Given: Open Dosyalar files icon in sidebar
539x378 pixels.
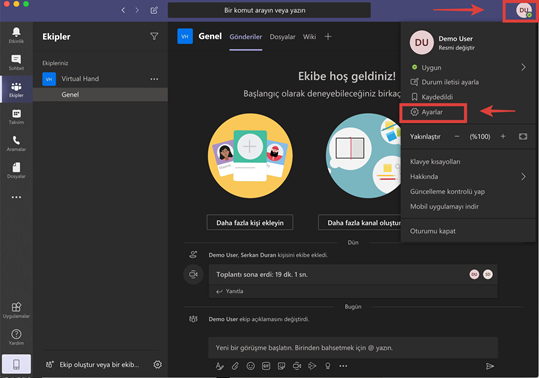Looking at the screenshot, I should (x=16, y=171).
